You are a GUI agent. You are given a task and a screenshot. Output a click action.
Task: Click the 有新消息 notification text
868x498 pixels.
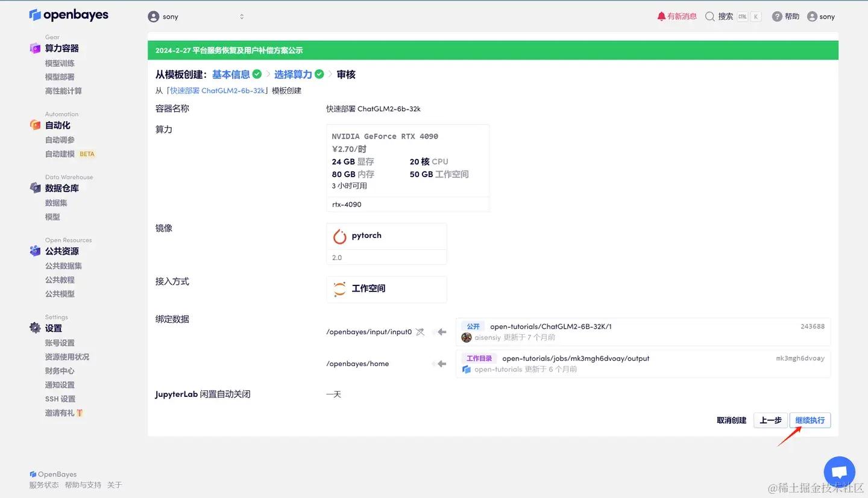point(682,16)
